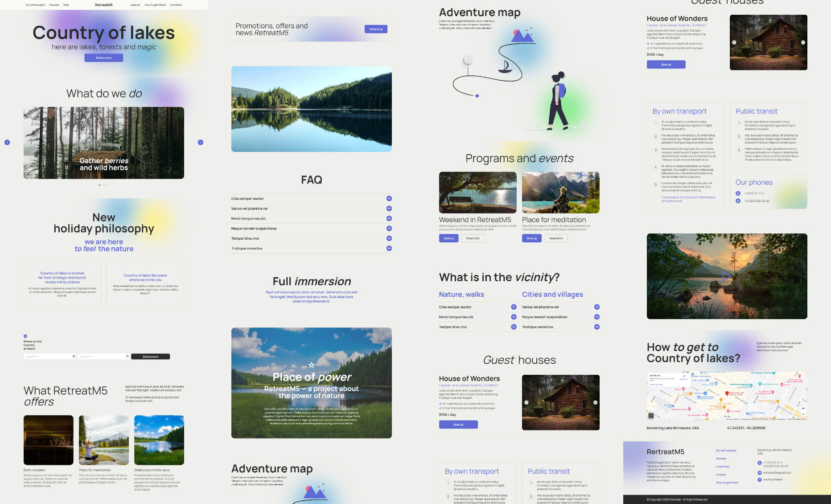The width and height of the screenshot is (831, 504).
Task: Click the location pin above 'Where to find Country of lakes?'
Action: pos(25,336)
